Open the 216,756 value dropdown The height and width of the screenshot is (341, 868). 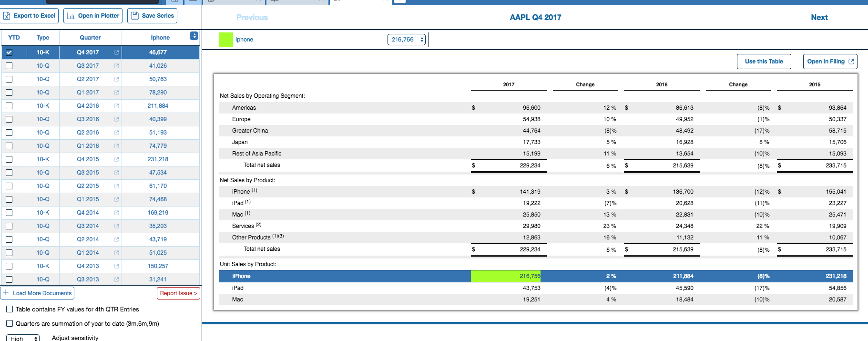coord(407,40)
